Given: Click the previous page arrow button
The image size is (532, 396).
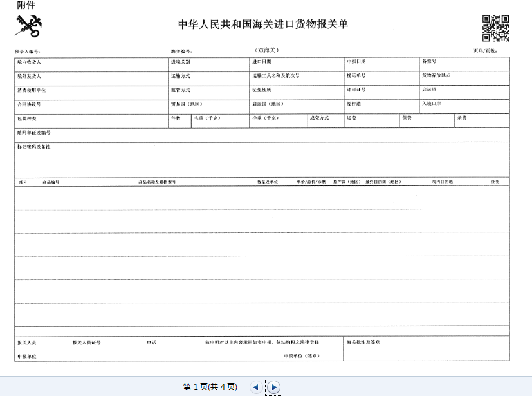Looking at the screenshot, I should point(256,387).
